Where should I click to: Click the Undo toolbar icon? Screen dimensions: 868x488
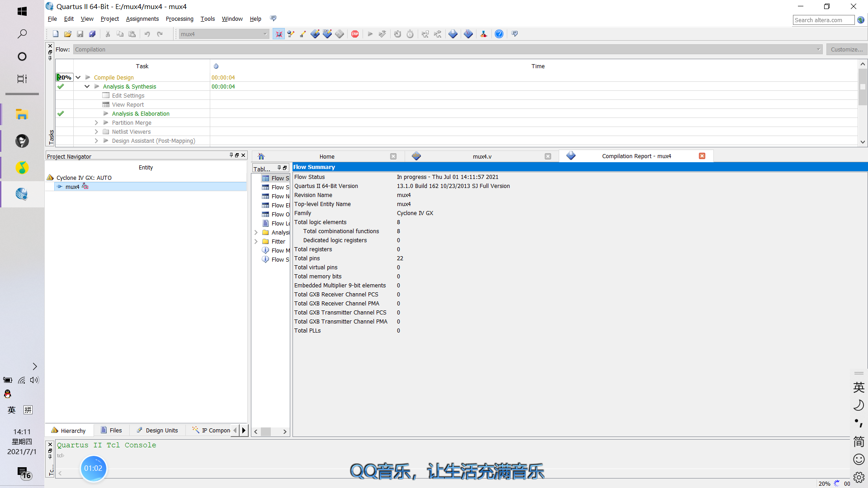(x=147, y=34)
